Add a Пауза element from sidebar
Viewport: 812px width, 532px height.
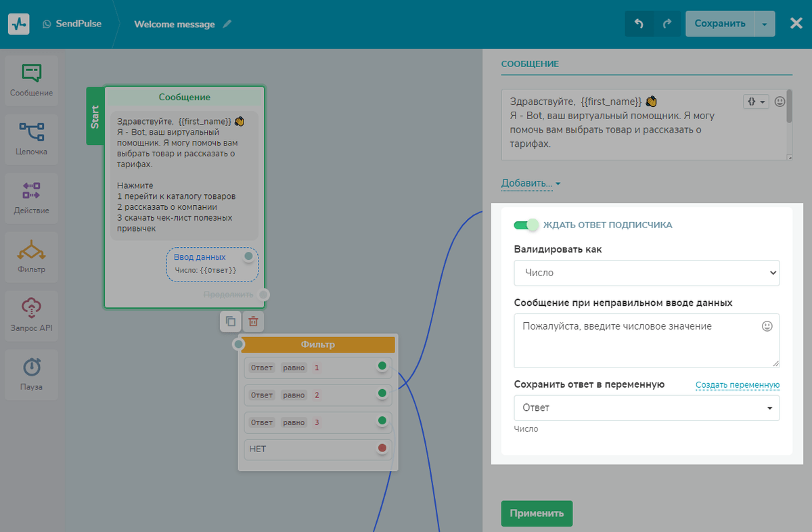coord(31,374)
